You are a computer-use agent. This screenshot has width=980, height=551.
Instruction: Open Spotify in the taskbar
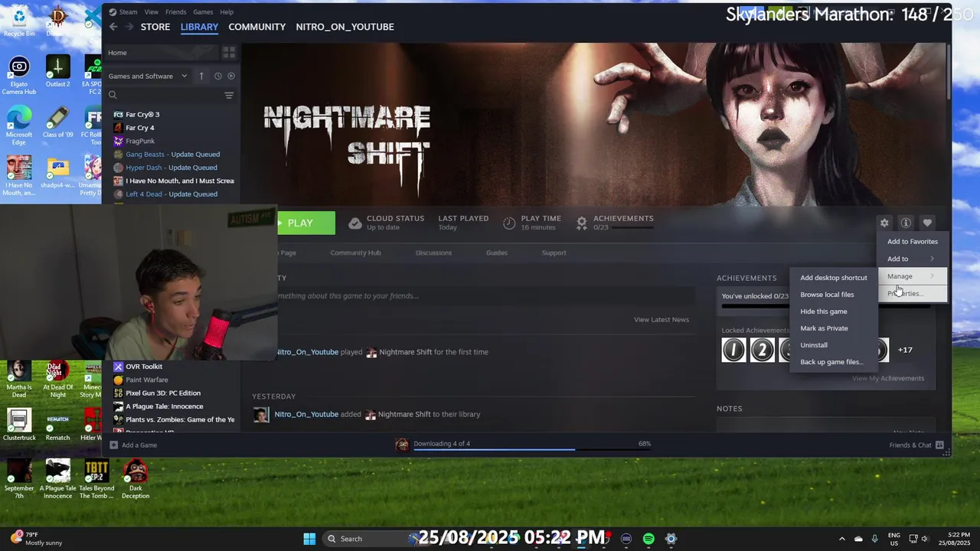pyautogui.click(x=648, y=539)
